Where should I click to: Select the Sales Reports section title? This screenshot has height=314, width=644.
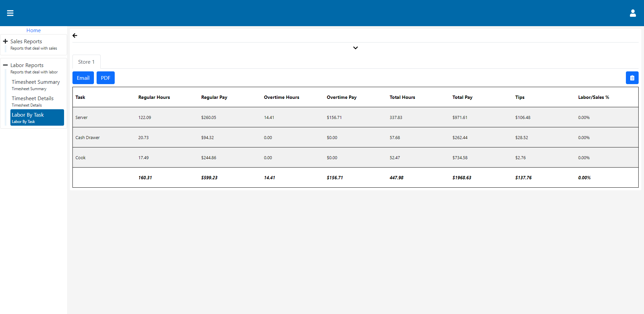[26, 41]
